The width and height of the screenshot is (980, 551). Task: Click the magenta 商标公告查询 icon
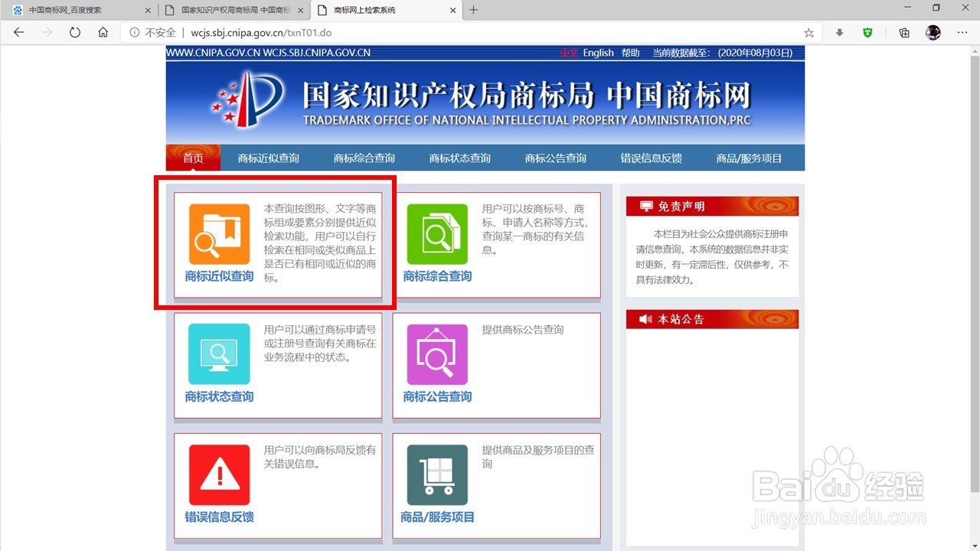pos(437,354)
